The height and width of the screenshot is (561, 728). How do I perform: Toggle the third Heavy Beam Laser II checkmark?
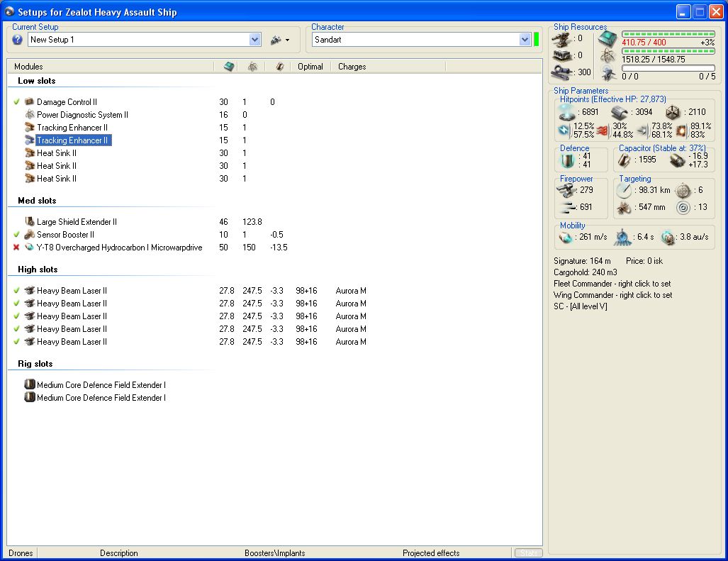tap(16, 316)
